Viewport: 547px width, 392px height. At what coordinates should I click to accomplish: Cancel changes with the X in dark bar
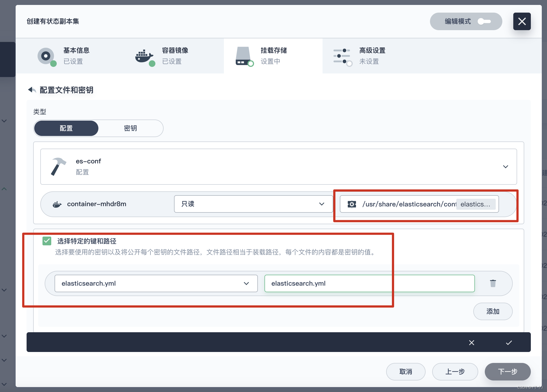[x=471, y=343]
